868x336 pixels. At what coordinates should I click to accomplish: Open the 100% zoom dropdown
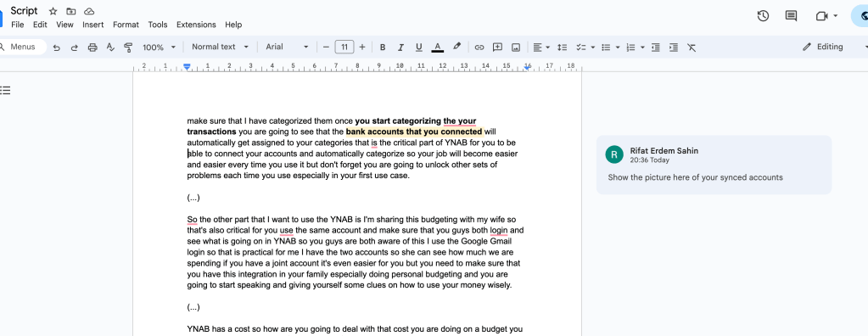point(159,48)
